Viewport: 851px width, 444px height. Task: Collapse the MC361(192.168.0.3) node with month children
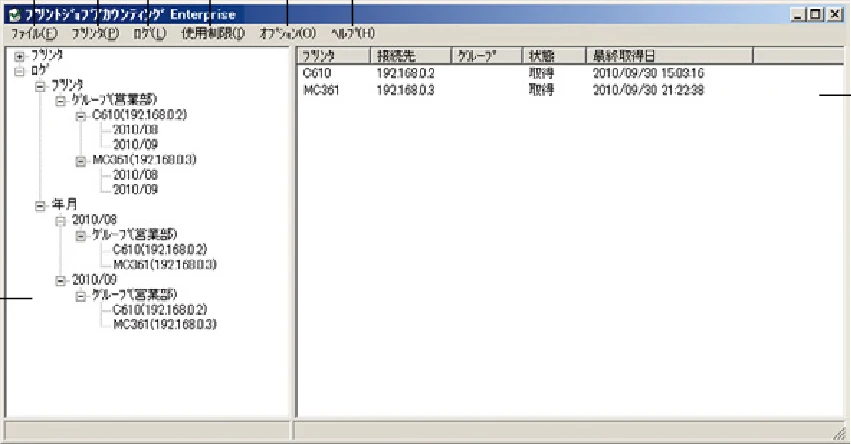[x=81, y=161]
